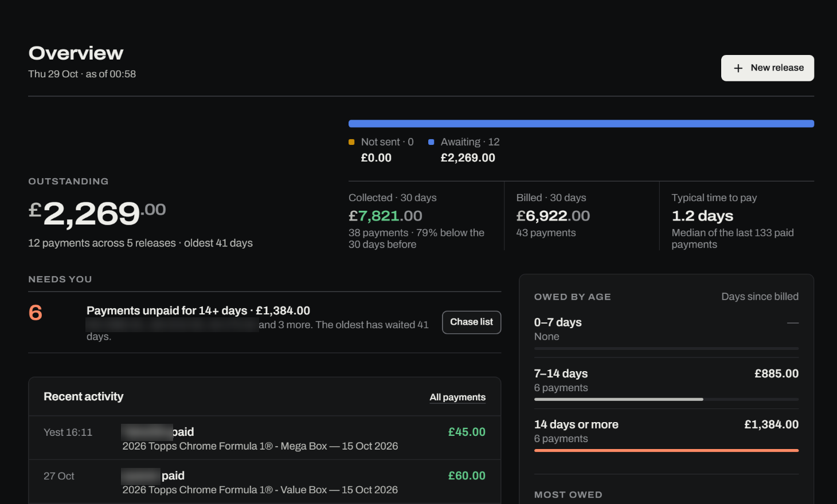Click the orange Not sent legend swatch
The height and width of the screenshot is (504, 837).
click(351, 142)
